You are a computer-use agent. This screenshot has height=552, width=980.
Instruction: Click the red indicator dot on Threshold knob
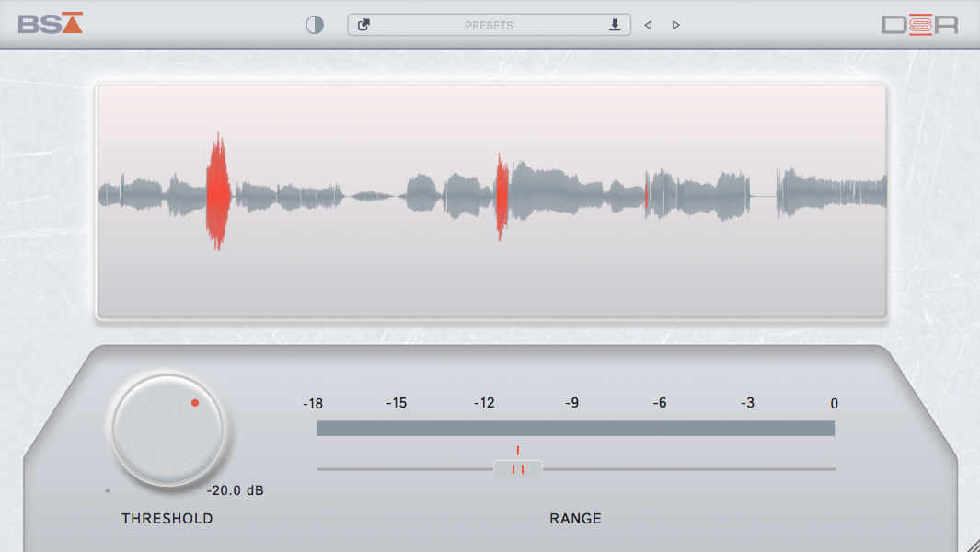[195, 403]
